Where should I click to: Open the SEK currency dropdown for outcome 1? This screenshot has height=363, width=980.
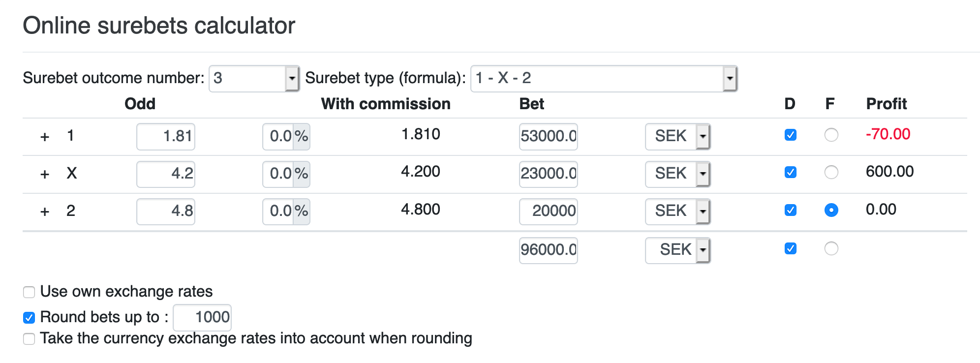(704, 136)
